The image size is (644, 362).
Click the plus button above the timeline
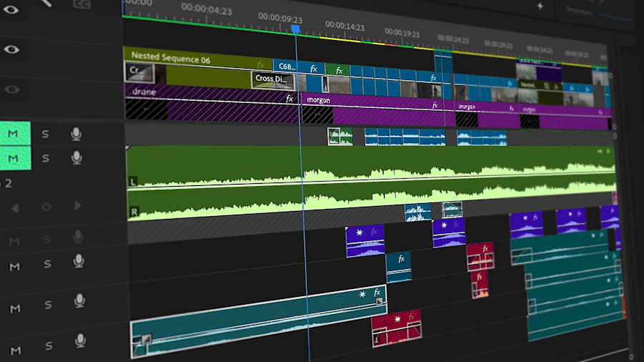(x=540, y=5)
